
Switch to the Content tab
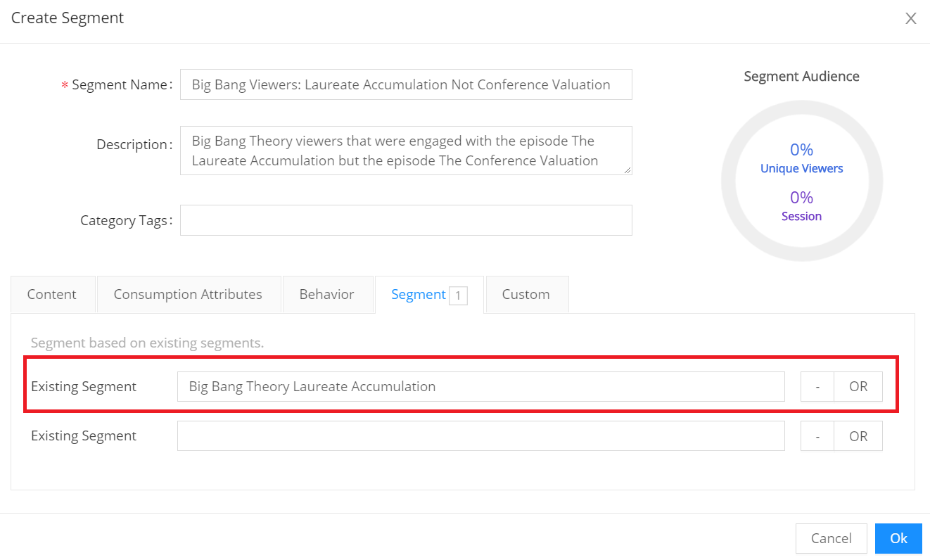pos(52,295)
